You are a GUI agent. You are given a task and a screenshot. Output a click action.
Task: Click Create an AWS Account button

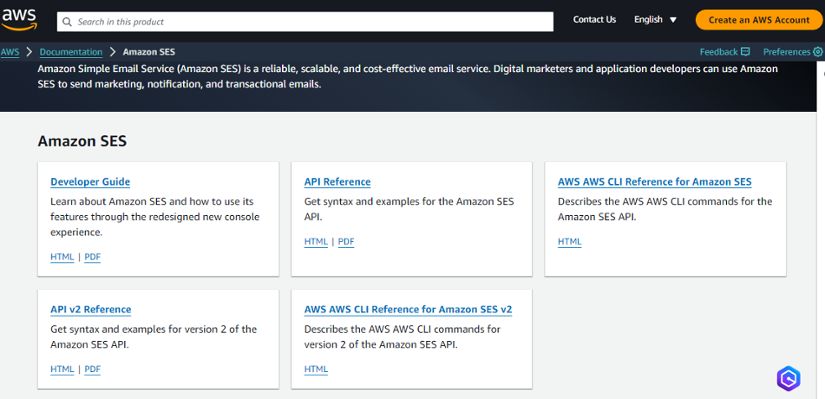coord(759,20)
